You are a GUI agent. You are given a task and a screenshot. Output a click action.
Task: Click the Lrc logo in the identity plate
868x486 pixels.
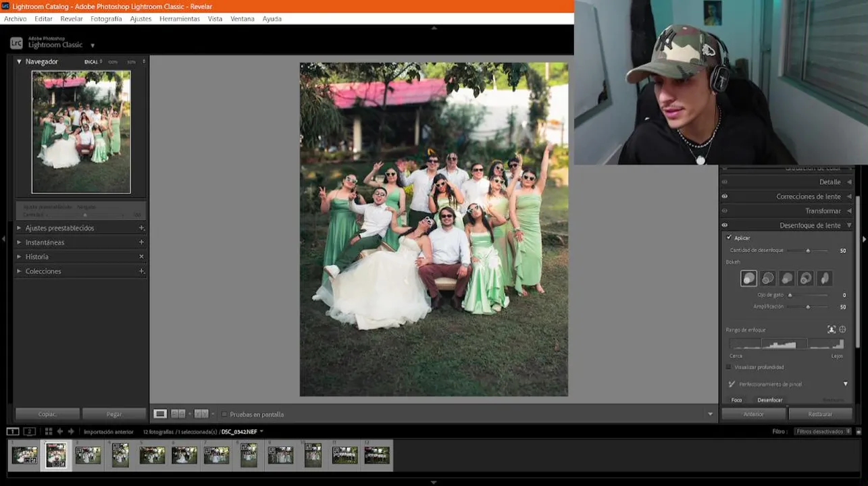(16, 43)
